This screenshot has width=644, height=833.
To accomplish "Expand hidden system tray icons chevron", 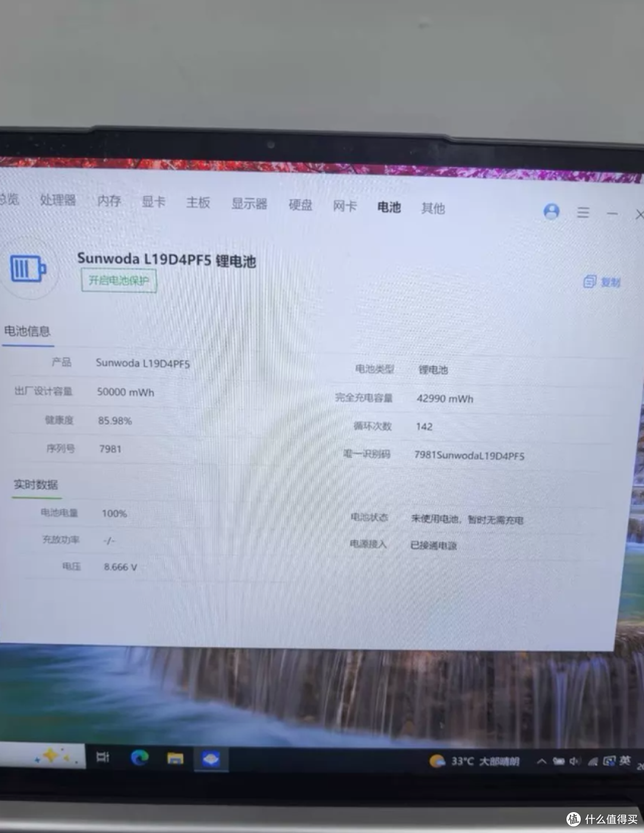I will pyautogui.click(x=541, y=761).
